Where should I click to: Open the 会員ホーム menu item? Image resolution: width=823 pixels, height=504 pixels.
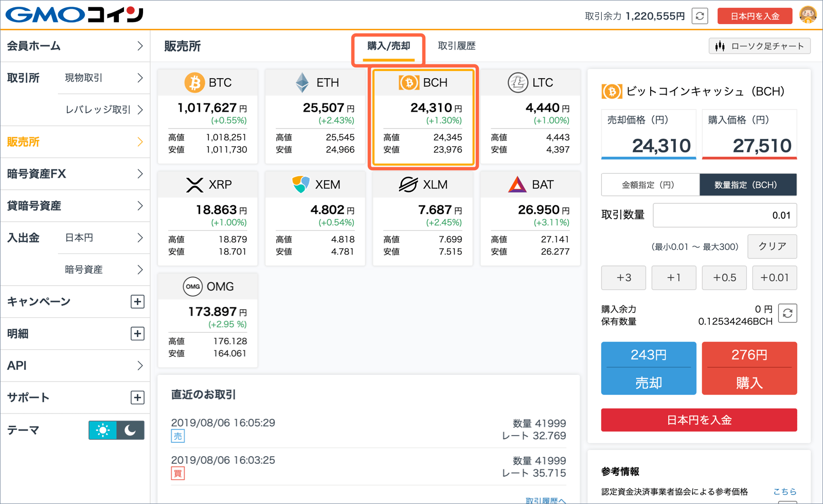[x=75, y=46]
